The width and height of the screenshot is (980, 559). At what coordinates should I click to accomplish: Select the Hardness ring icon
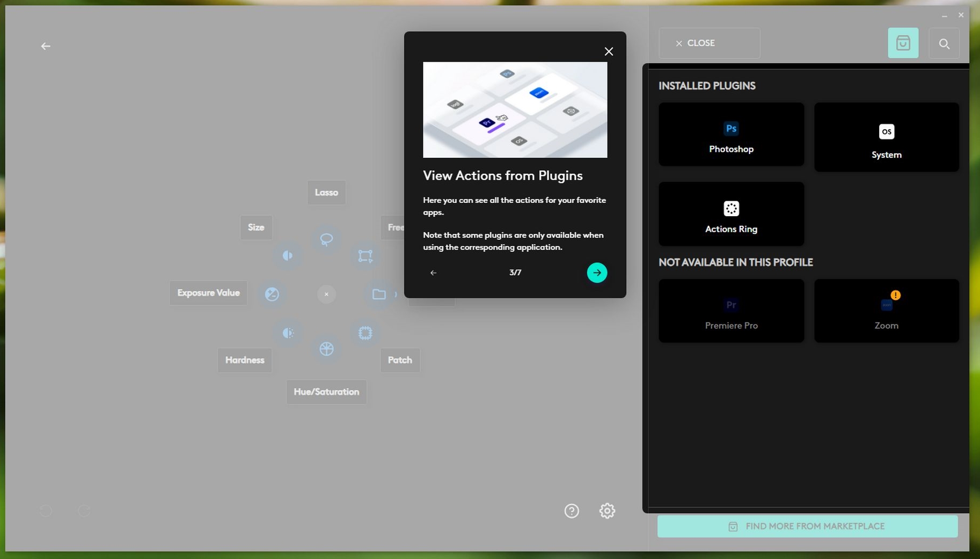point(288,333)
